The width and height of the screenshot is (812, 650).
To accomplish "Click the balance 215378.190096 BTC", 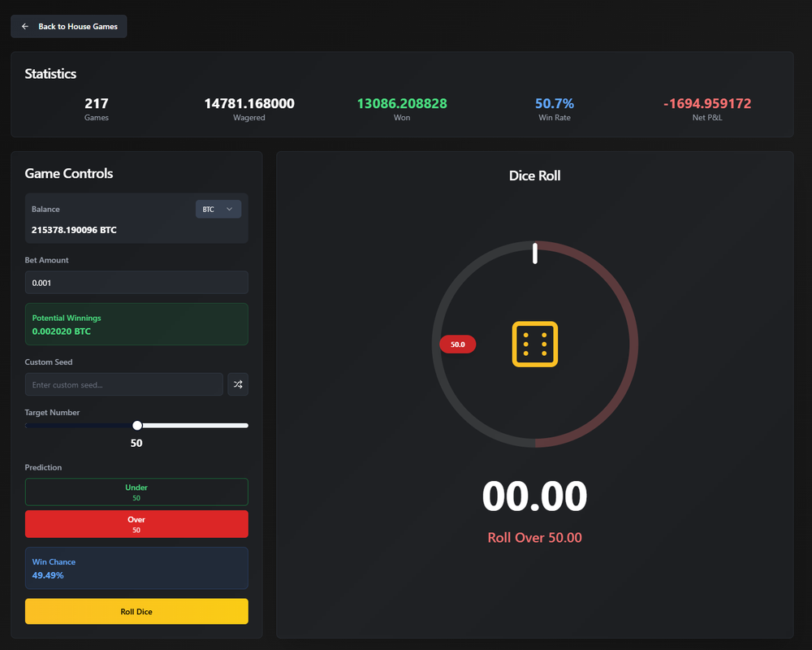I will point(74,230).
